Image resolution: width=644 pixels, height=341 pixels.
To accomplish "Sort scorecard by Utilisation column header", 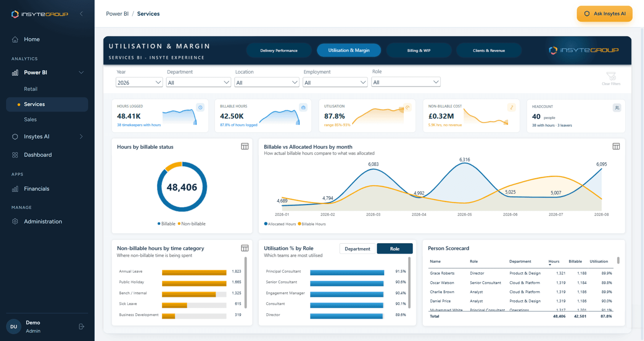I will click(x=599, y=261).
